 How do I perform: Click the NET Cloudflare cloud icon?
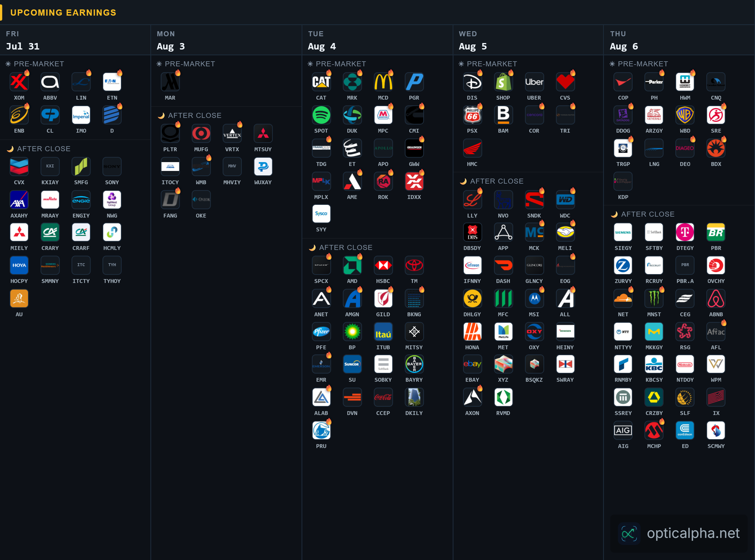623,298
